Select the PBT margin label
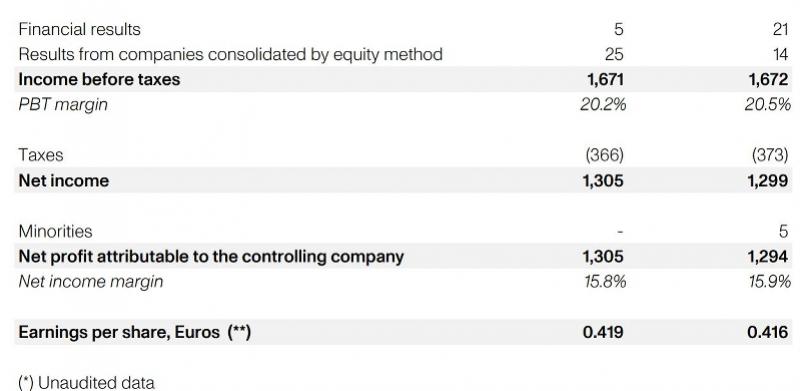 [x=63, y=105]
